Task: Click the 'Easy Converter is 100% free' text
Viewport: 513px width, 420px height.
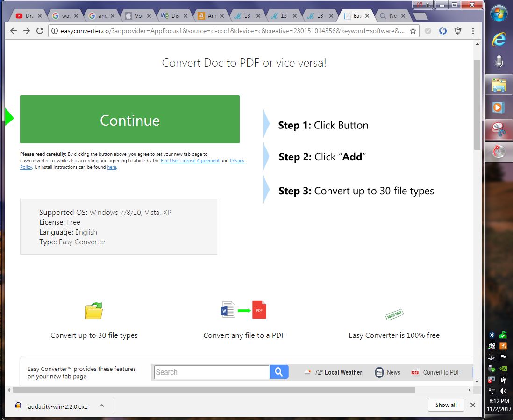Action: [x=394, y=335]
